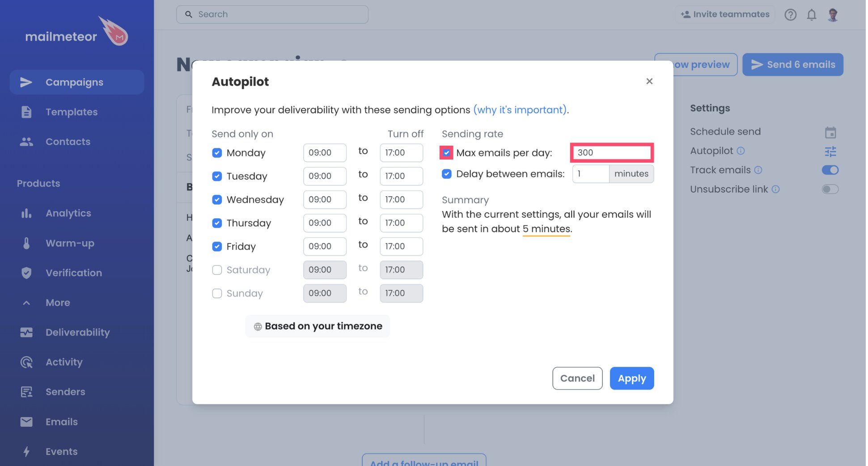Screen dimensions: 868x466
Task: Open Monday start time 09:00 field
Action: (325, 153)
